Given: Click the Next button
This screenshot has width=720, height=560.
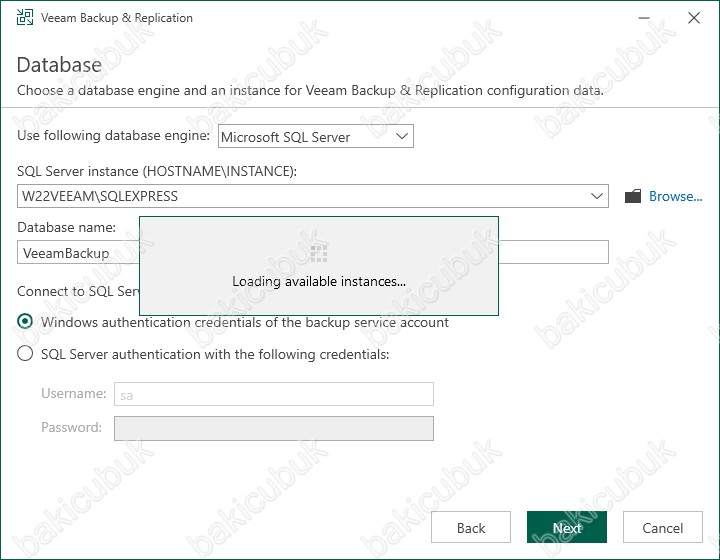Looking at the screenshot, I should tap(567, 527).
